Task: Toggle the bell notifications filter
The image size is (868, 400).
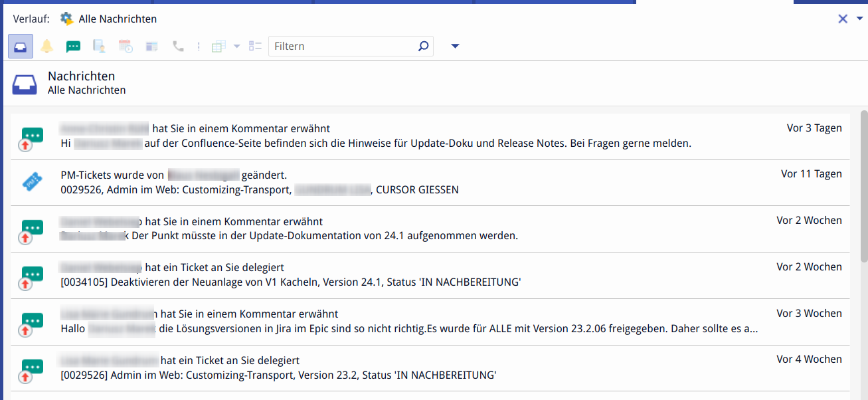Action: coord(47,47)
